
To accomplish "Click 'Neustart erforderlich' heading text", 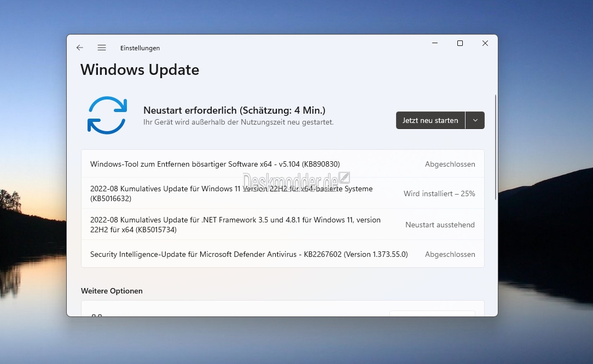I will click(234, 110).
